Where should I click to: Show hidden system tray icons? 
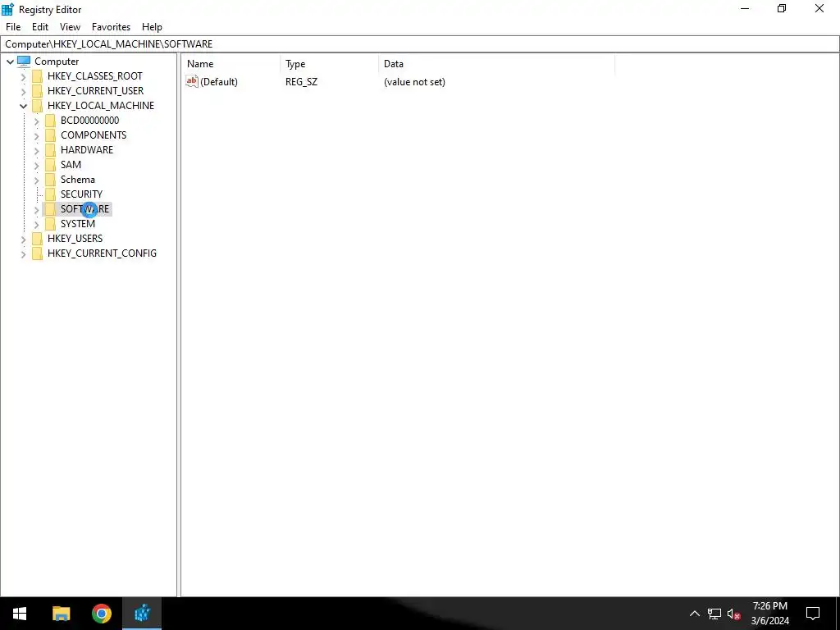click(x=694, y=614)
